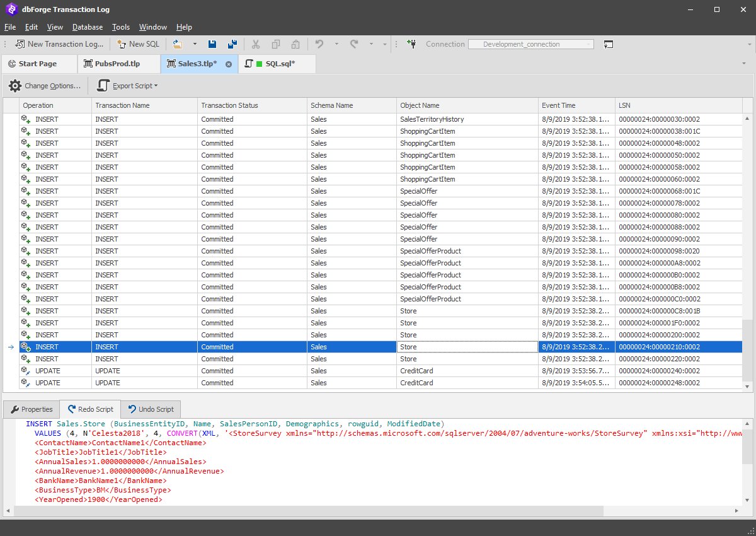
Task: Click the Copy toolbar icon
Action: (276, 44)
